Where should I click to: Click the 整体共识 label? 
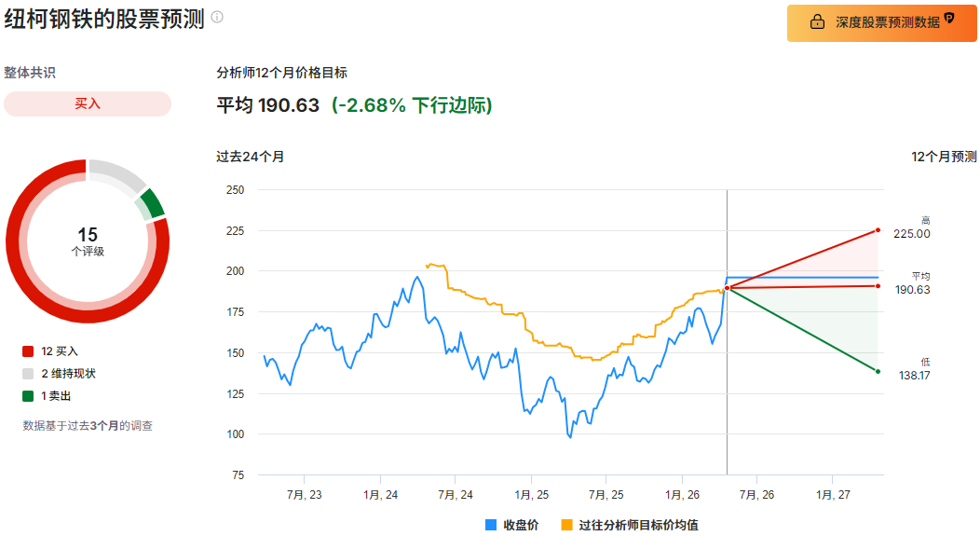(30, 73)
